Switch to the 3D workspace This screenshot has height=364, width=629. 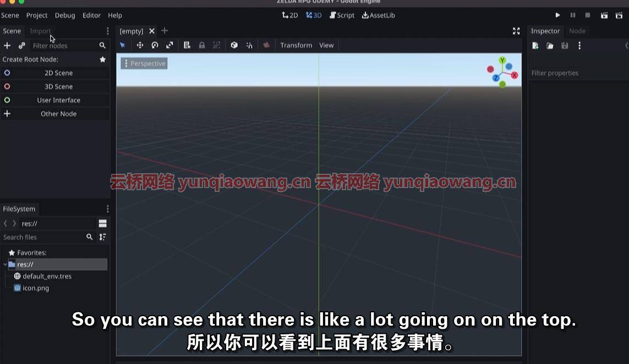point(314,15)
